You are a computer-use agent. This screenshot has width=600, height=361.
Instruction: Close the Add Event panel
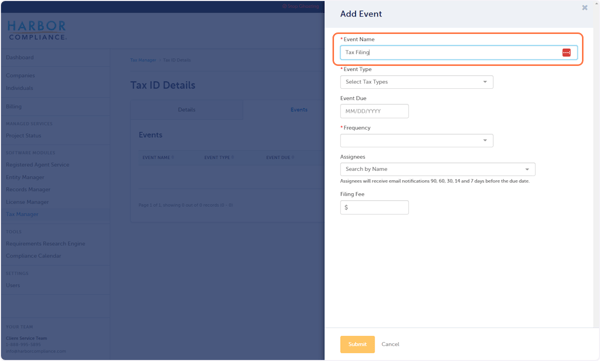(584, 8)
